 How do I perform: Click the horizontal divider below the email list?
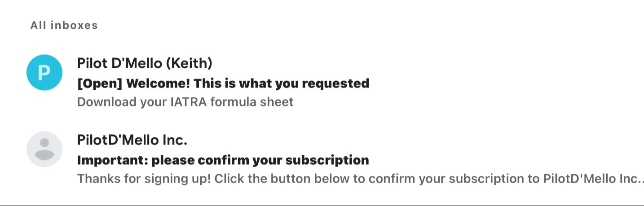pos(322,205)
